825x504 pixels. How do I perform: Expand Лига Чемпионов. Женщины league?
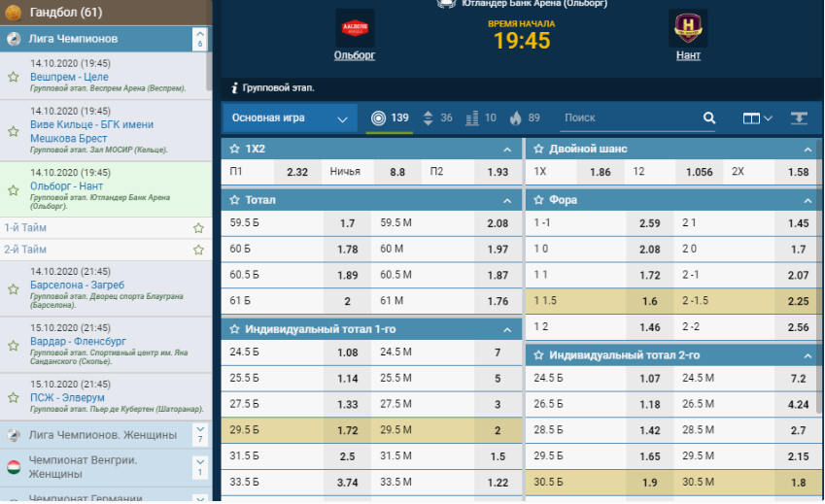click(x=200, y=435)
